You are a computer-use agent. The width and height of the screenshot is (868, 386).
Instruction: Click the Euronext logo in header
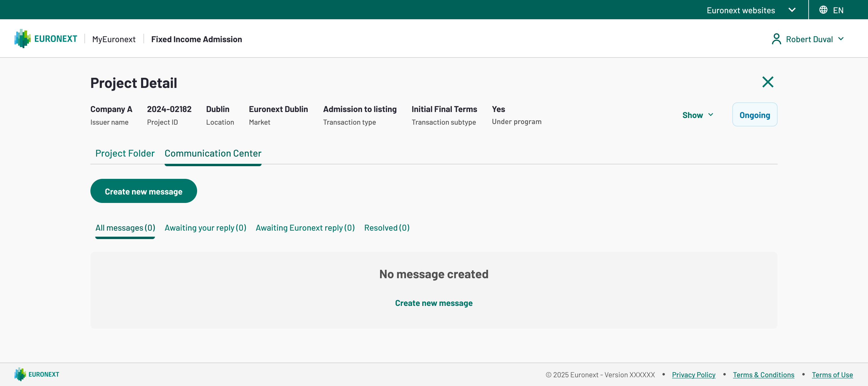click(x=46, y=39)
